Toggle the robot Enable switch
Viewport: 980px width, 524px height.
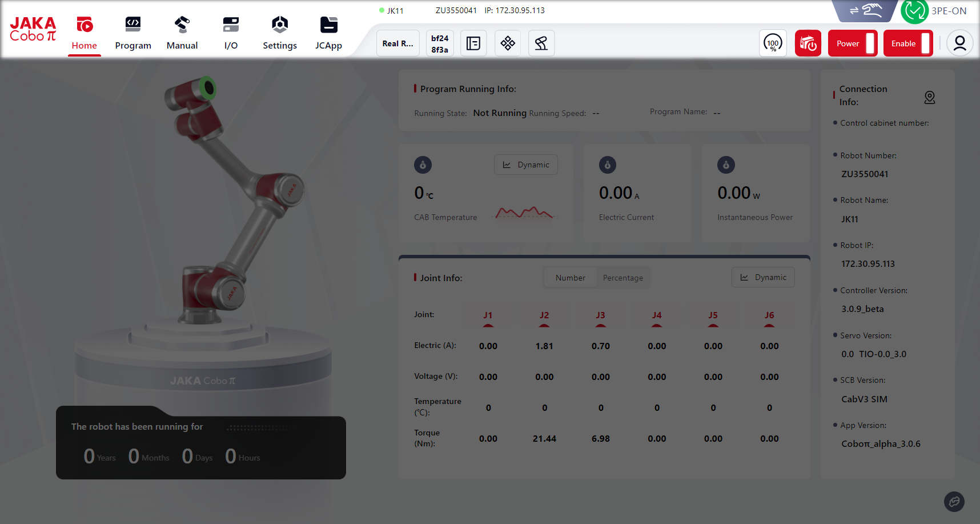[x=908, y=43]
